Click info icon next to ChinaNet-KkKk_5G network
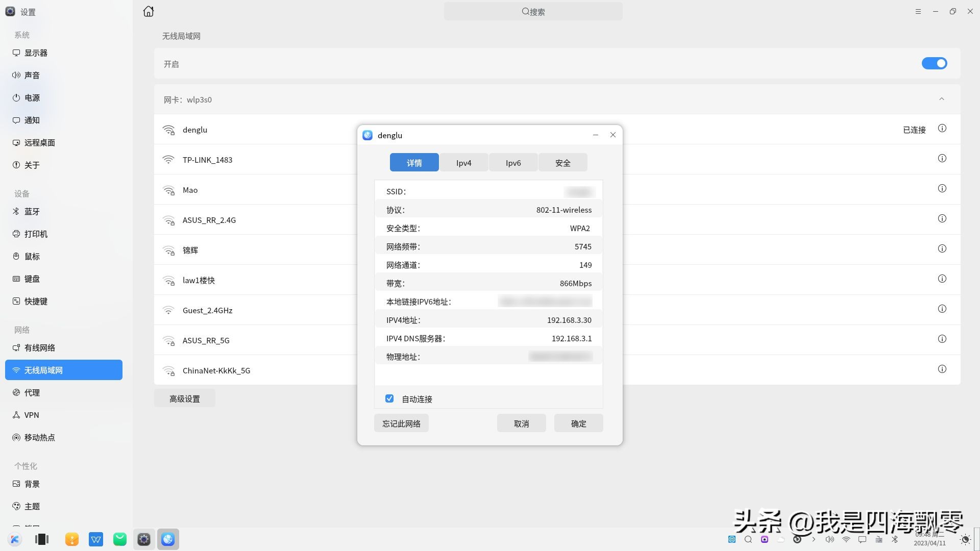 942,369
